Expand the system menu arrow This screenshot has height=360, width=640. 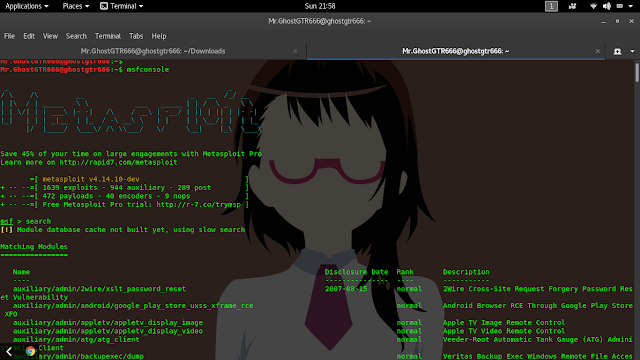631,6
